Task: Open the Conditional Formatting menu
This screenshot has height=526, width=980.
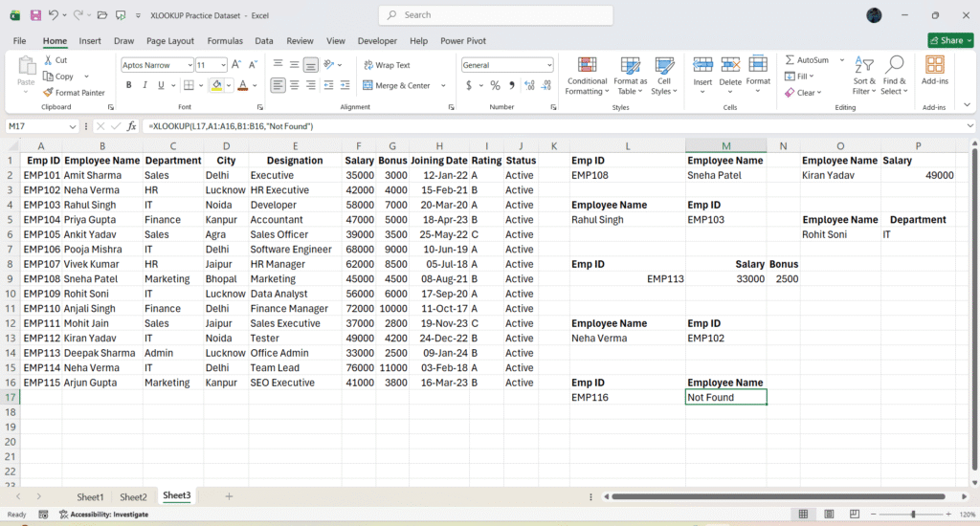Action: 587,77
